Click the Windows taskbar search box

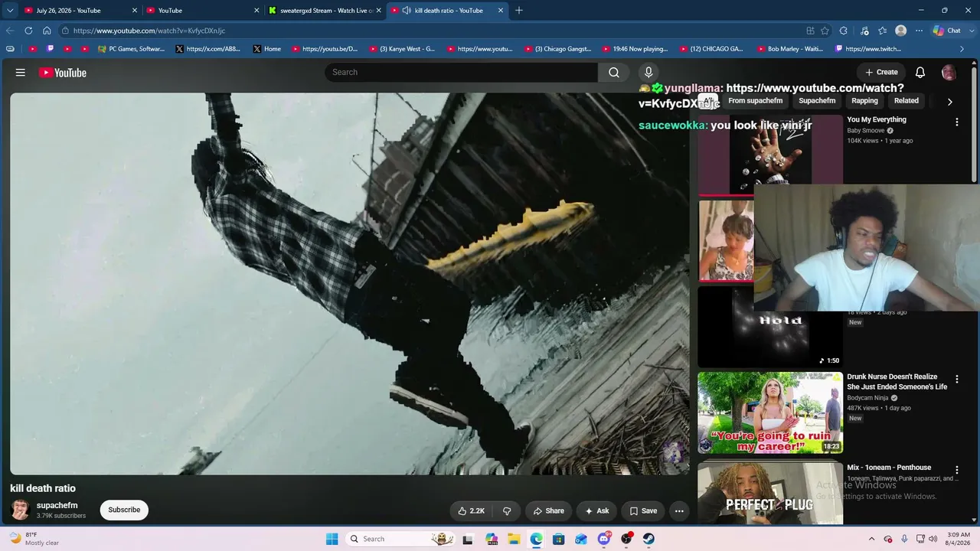(x=400, y=539)
